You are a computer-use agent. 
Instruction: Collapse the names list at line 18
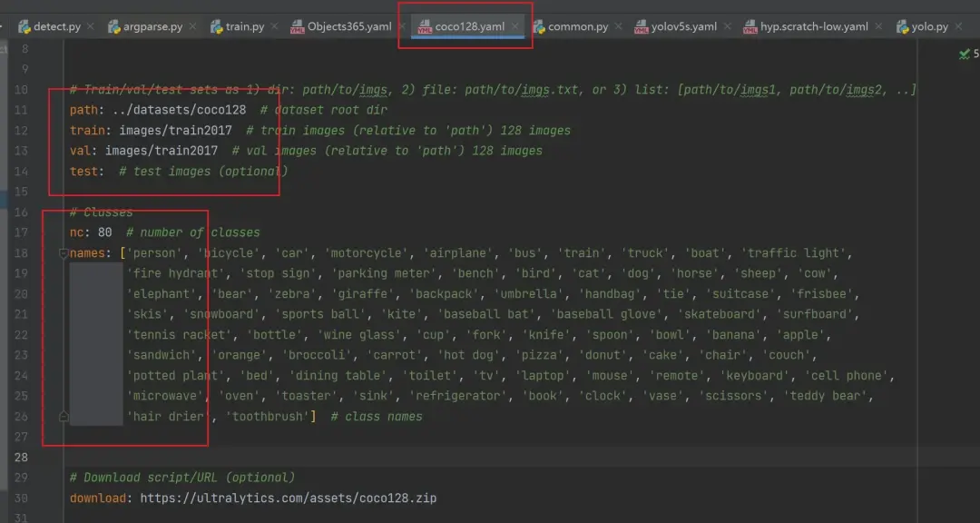coord(64,253)
